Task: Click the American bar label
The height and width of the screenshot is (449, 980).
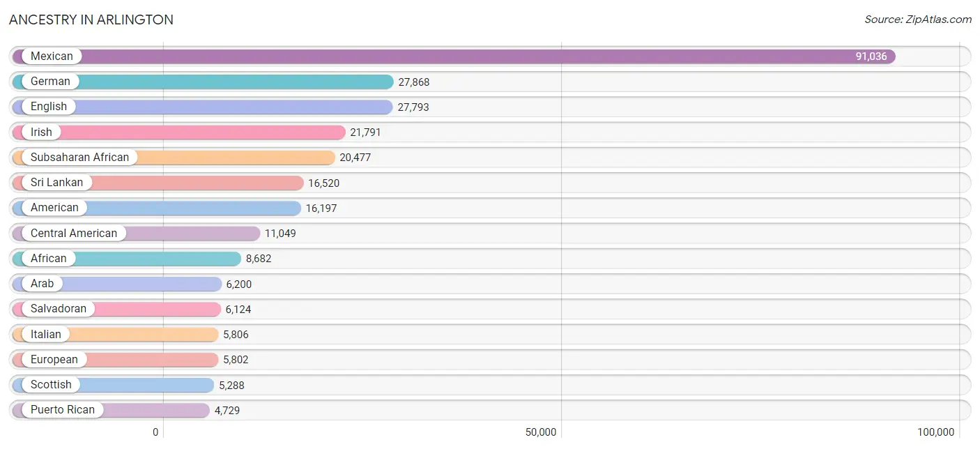Action: (x=54, y=208)
